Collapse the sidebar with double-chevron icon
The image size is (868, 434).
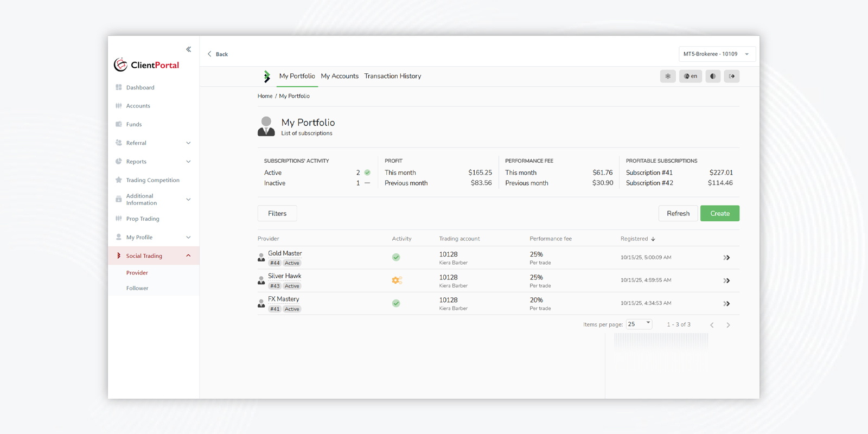point(188,49)
